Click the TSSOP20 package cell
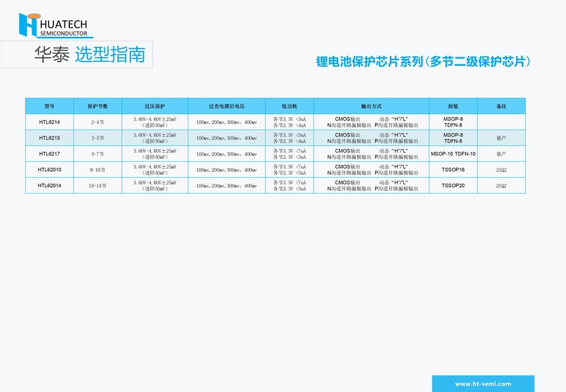This screenshot has width=566, height=392. pos(453,186)
